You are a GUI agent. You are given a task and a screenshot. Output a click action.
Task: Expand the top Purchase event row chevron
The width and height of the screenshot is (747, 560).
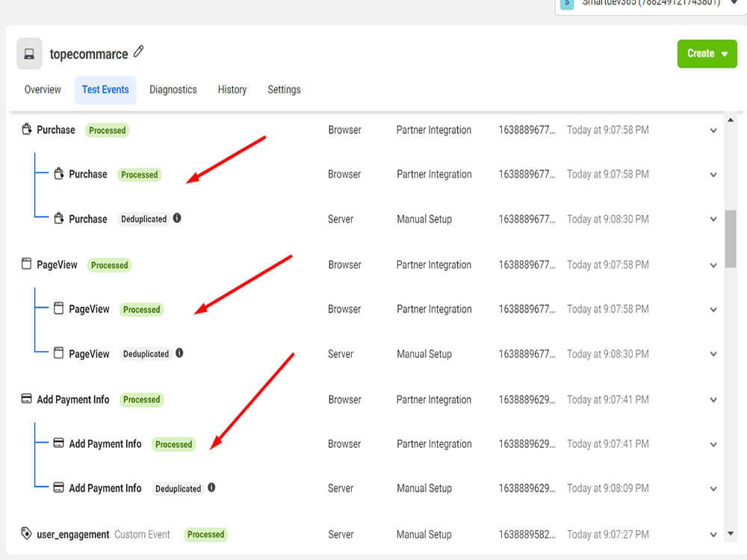[713, 129]
